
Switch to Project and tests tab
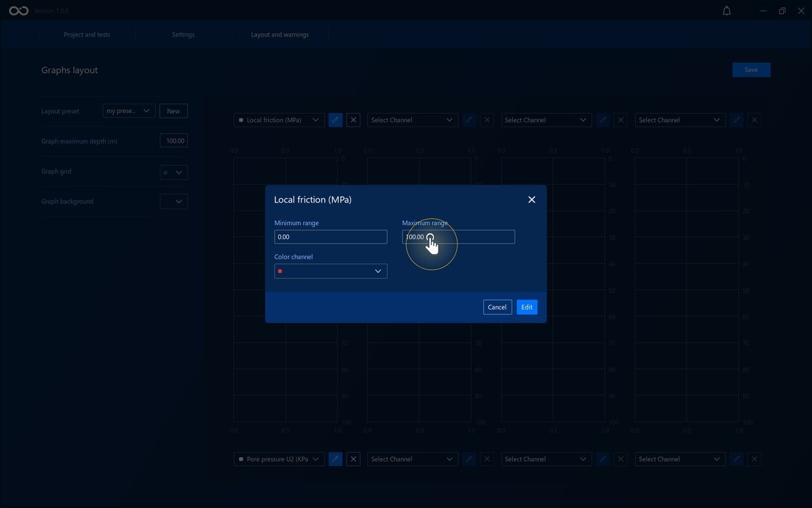87,35
